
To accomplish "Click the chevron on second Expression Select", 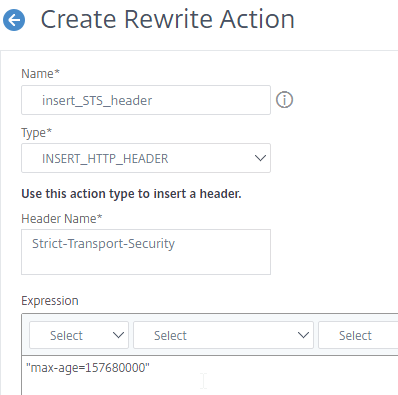I will pyautogui.click(x=303, y=335).
